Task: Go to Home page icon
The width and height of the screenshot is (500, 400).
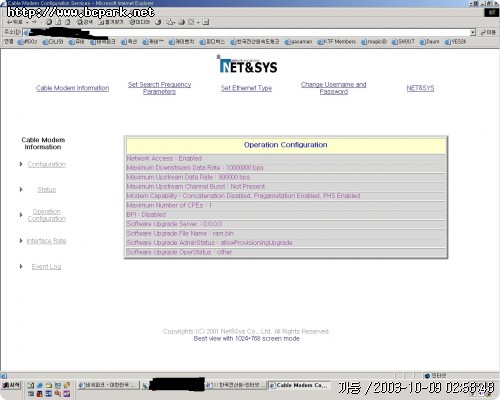Action: (68, 22)
